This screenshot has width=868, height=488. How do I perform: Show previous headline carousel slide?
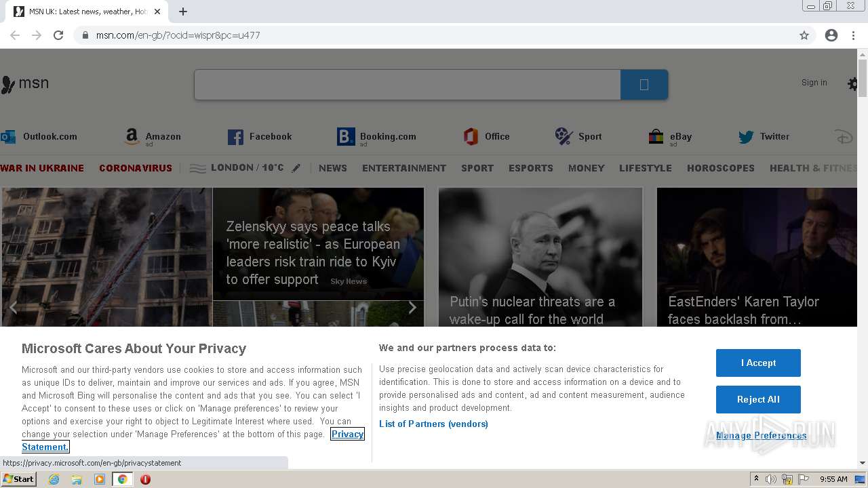point(13,308)
